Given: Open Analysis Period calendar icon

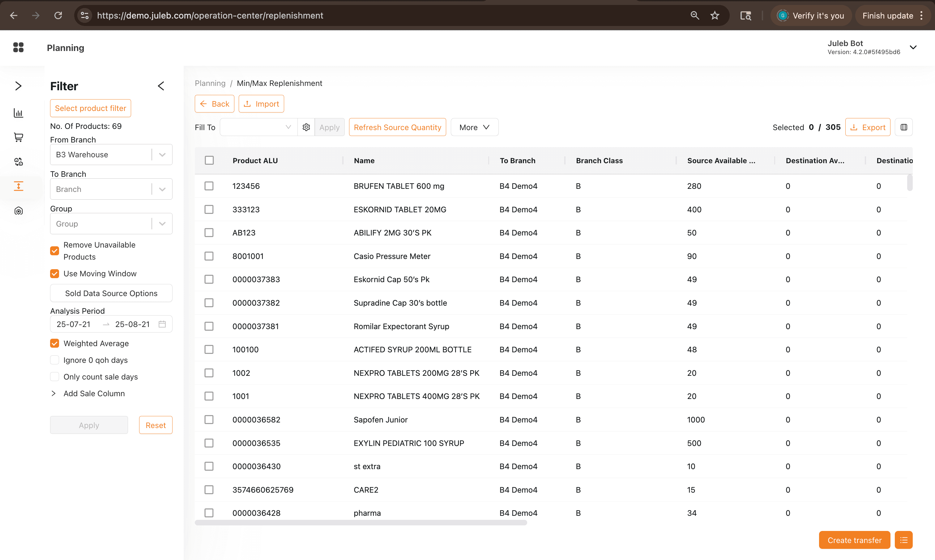Looking at the screenshot, I should 162,324.
